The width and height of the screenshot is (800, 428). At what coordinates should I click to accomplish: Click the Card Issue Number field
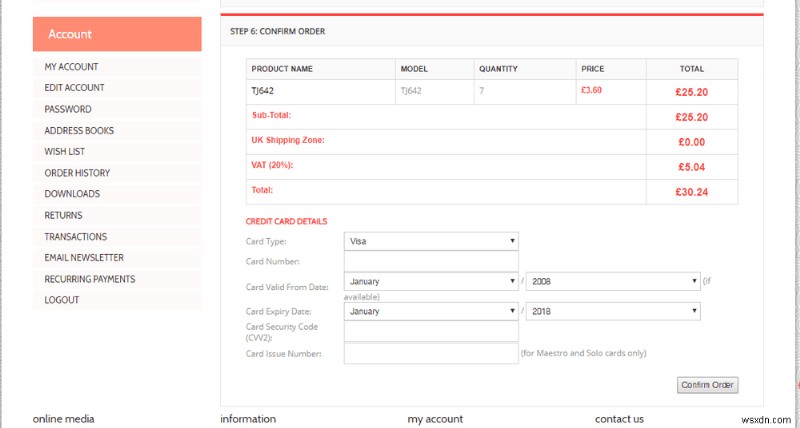[x=431, y=353]
